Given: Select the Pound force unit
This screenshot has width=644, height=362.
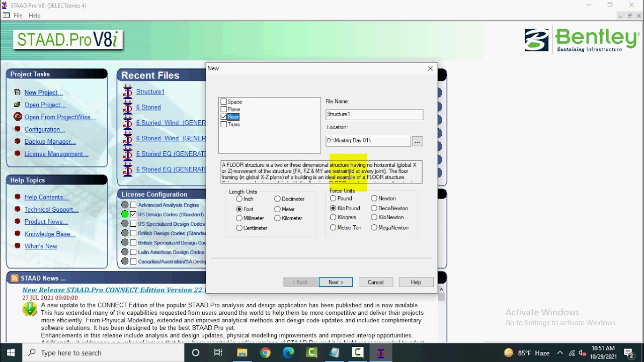Looking at the screenshot, I should pyautogui.click(x=333, y=199).
